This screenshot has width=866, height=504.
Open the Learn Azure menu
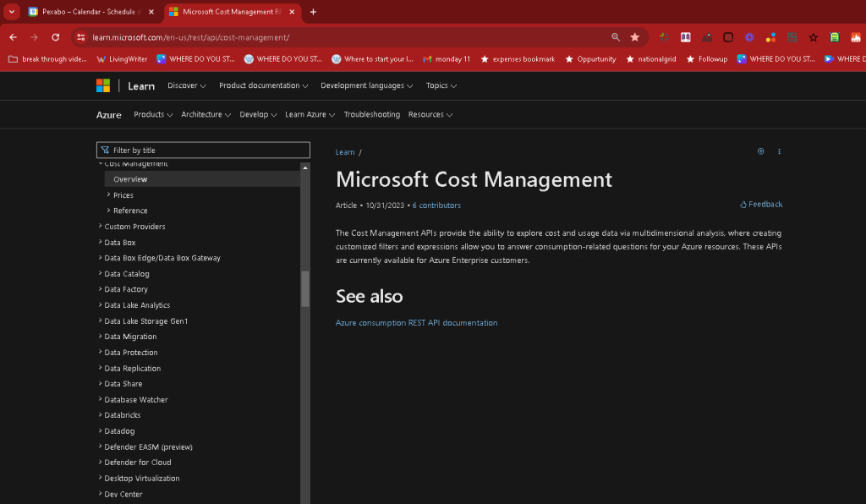310,114
